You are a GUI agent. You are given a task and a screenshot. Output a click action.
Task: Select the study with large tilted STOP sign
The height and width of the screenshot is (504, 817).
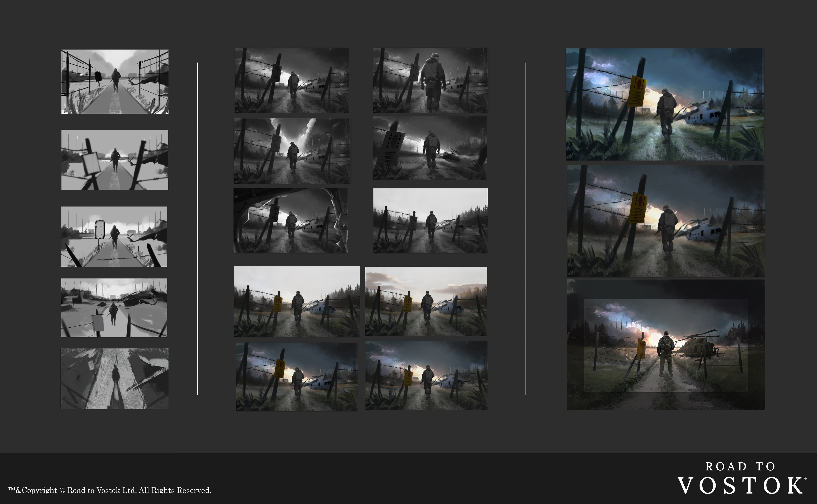point(430,148)
